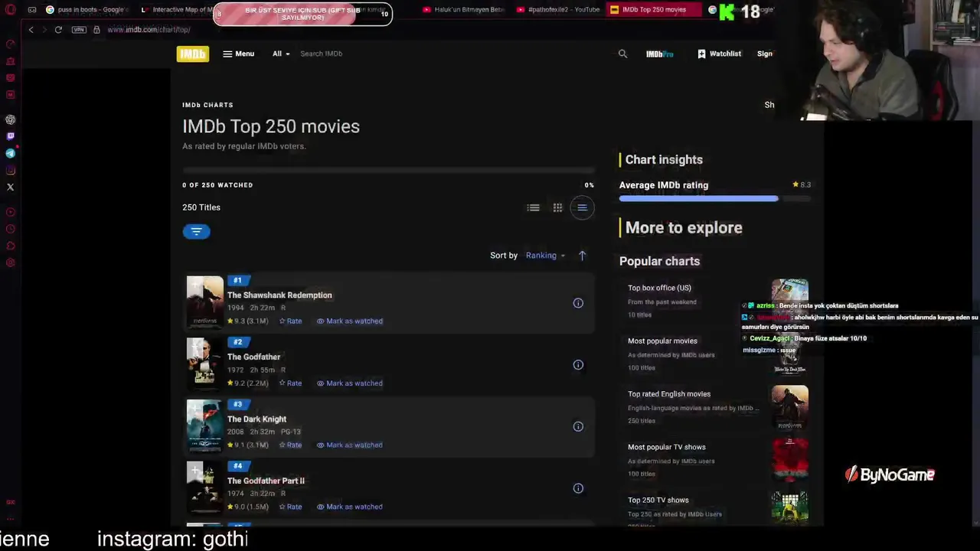Viewport: 980px width, 551px height.
Task: Open The Godfather title link
Action: pos(253,357)
